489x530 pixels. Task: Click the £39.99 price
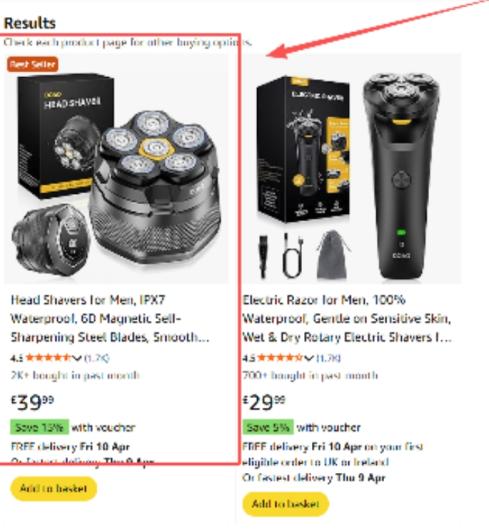(x=32, y=402)
